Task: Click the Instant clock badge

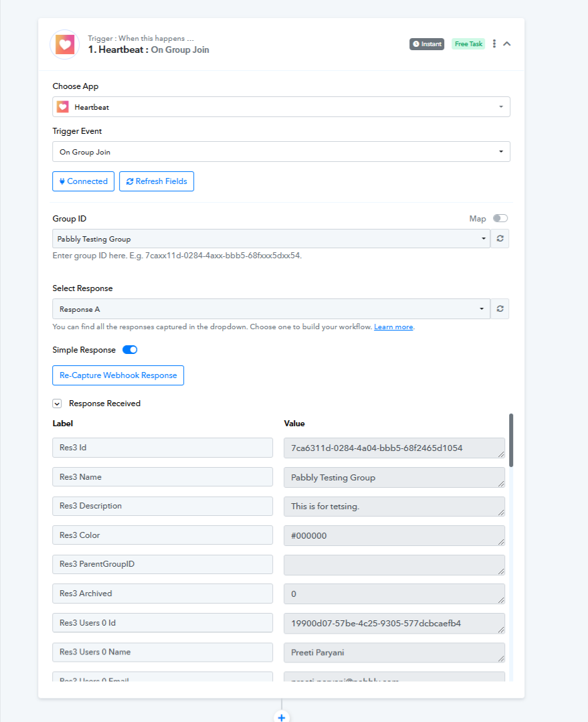Action: [x=427, y=44]
